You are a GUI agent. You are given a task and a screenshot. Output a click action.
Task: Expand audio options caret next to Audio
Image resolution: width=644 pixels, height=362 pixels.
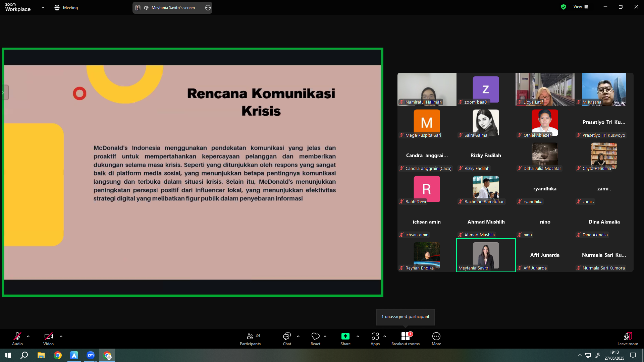28,336
